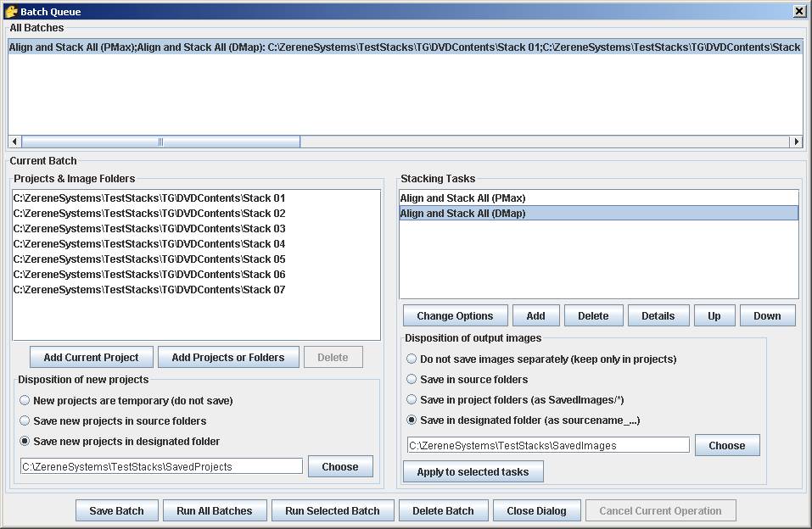This screenshot has height=529, width=812.
Task: Click Run Selected Batch
Action: (x=333, y=510)
